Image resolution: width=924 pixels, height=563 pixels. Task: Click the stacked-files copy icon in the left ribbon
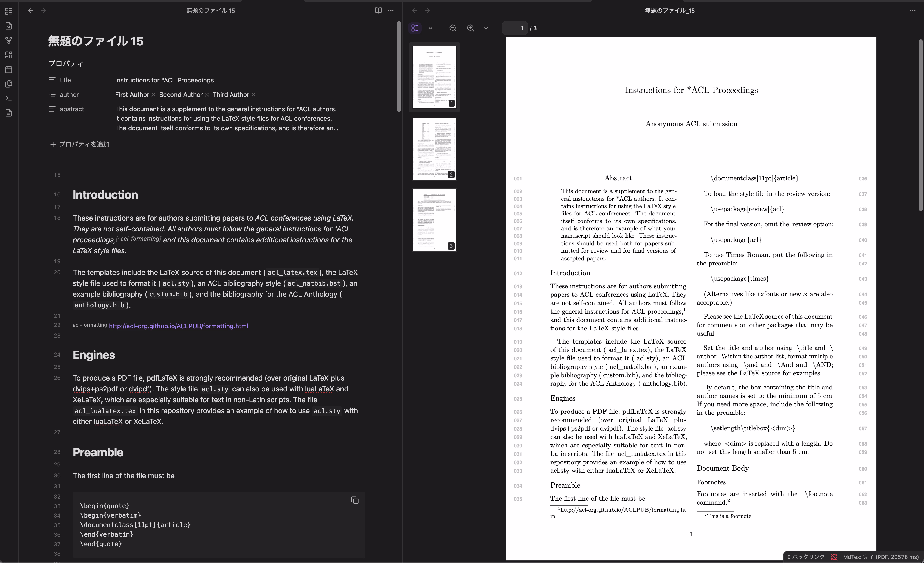tap(9, 84)
